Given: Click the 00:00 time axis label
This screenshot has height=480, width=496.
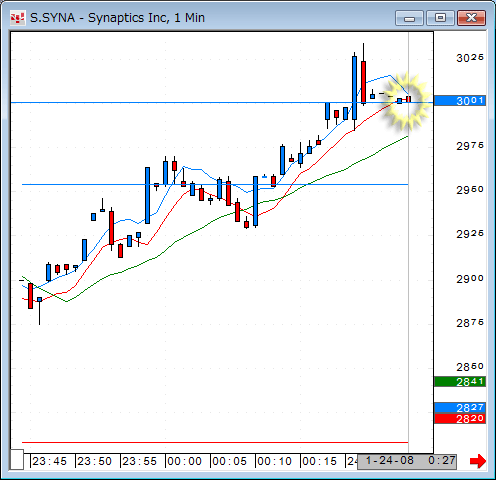Looking at the screenshot, I should tap(184, 461).
